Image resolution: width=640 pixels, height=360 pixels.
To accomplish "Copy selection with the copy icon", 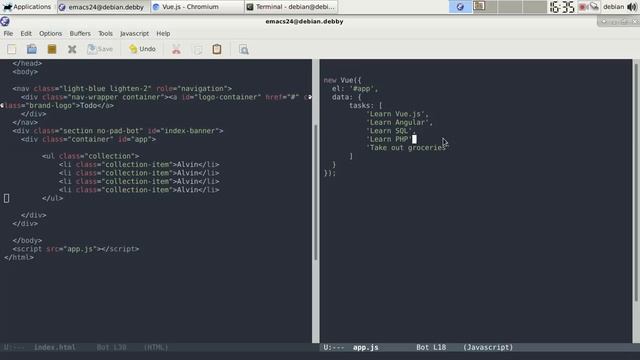I will [x=198, y=49].
